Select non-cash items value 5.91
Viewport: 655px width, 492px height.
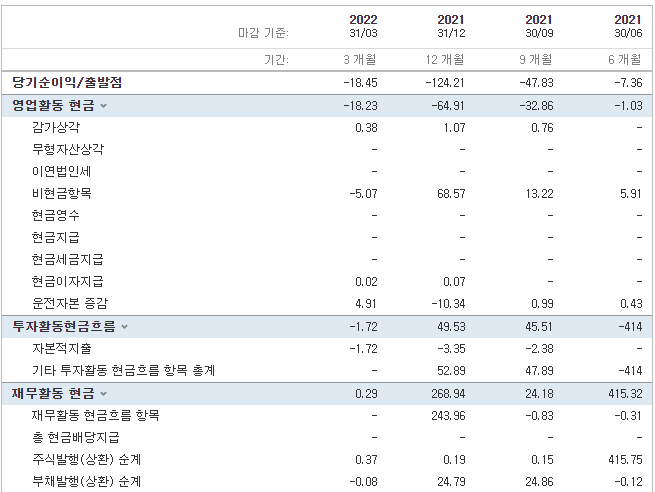(631, 194)
